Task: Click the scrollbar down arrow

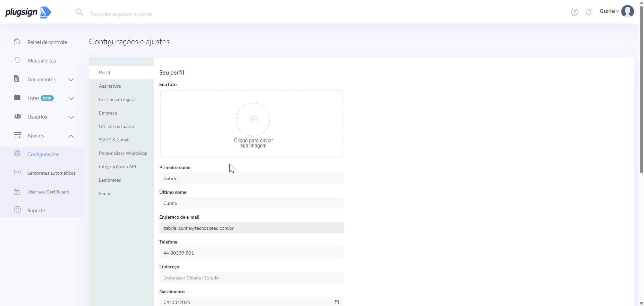Action: coord(641,303)
